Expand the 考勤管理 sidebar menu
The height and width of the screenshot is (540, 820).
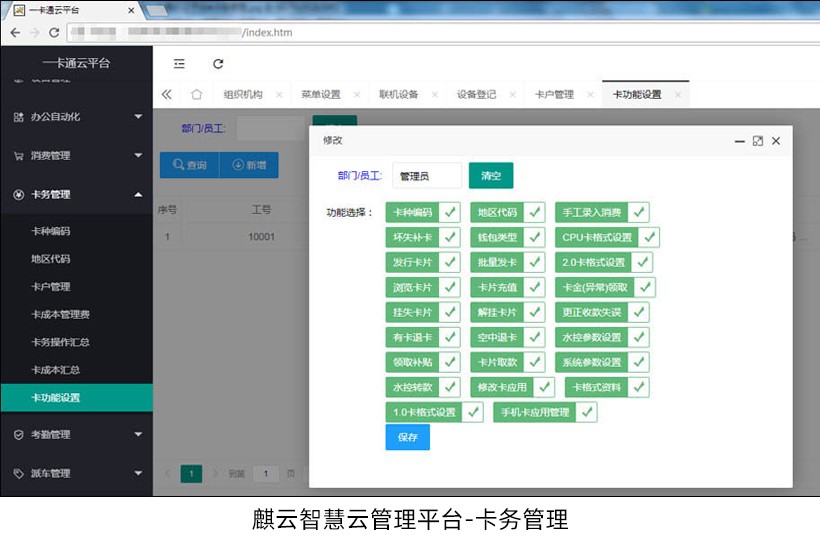[x=76, y=435]
